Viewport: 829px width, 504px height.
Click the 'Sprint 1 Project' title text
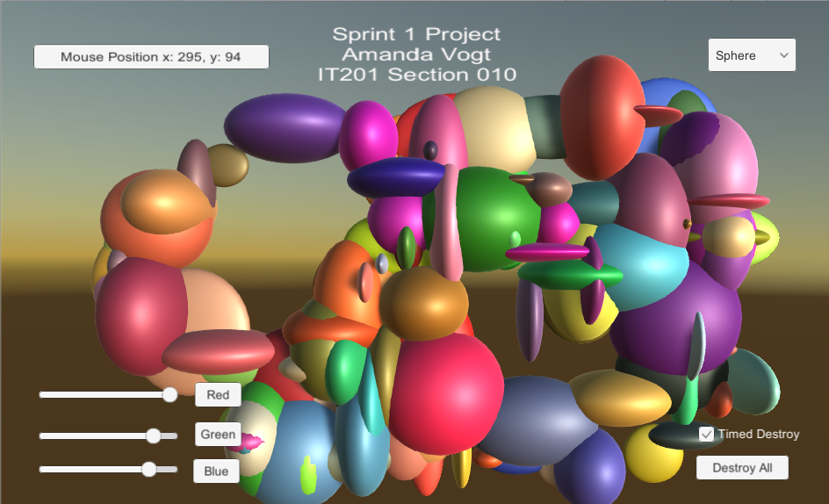416,34
